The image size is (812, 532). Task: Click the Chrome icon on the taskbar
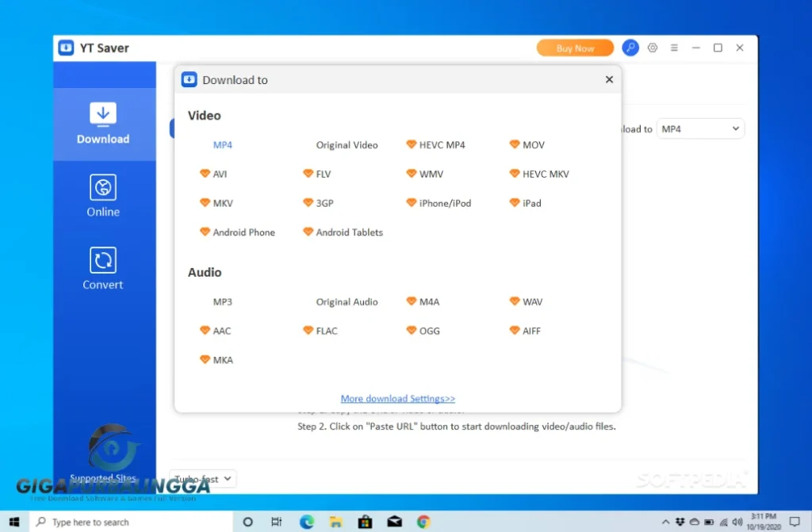coord(423,522)
